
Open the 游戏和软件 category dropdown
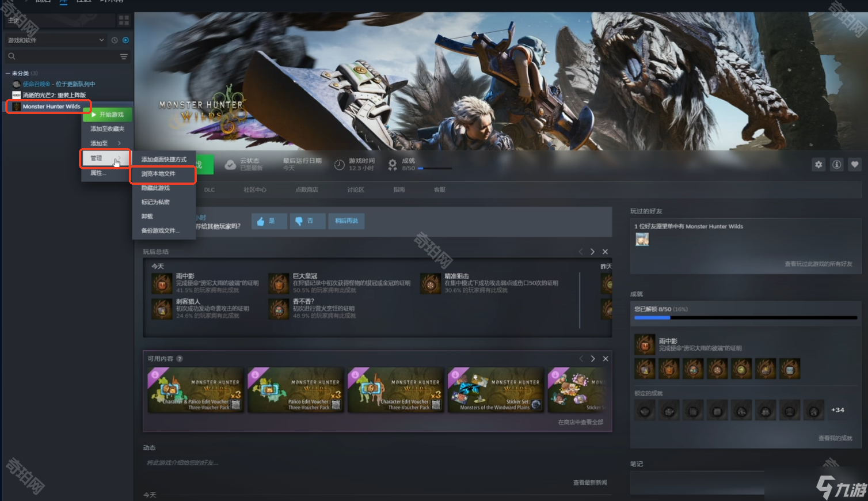pyautogui.click(x=56, y=40)
